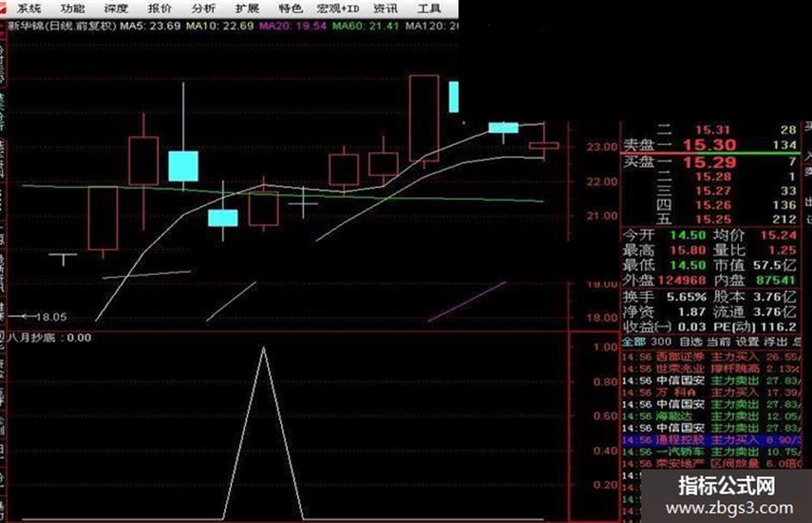Open the 分析 menu

point(203,9)
